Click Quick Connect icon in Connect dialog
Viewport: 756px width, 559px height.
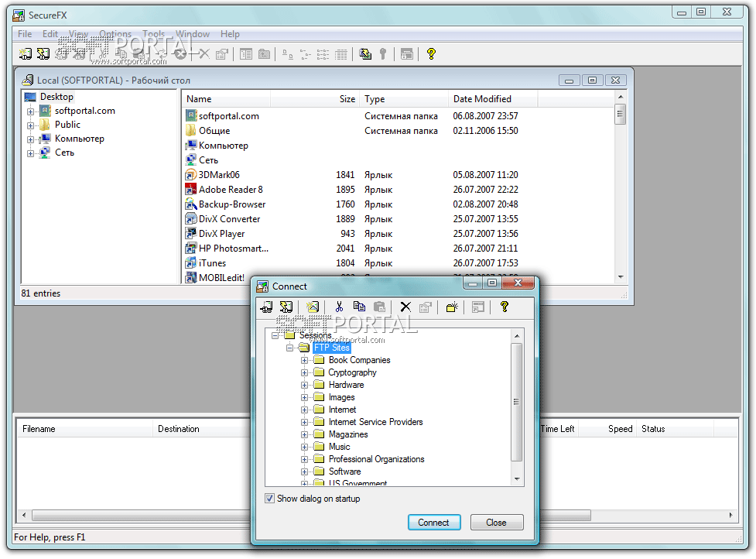[286, 307]
